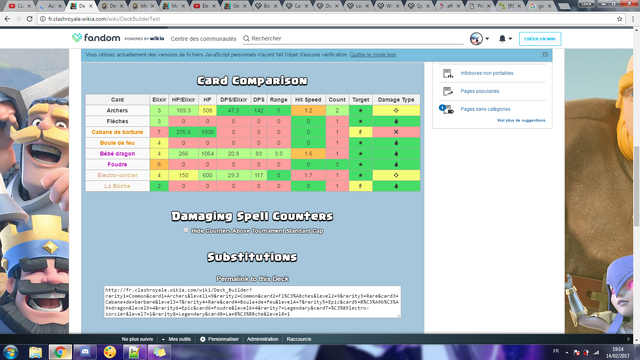Open the Raccourcis toolbar link
This screenshot has height=360, width=640.
299,339
